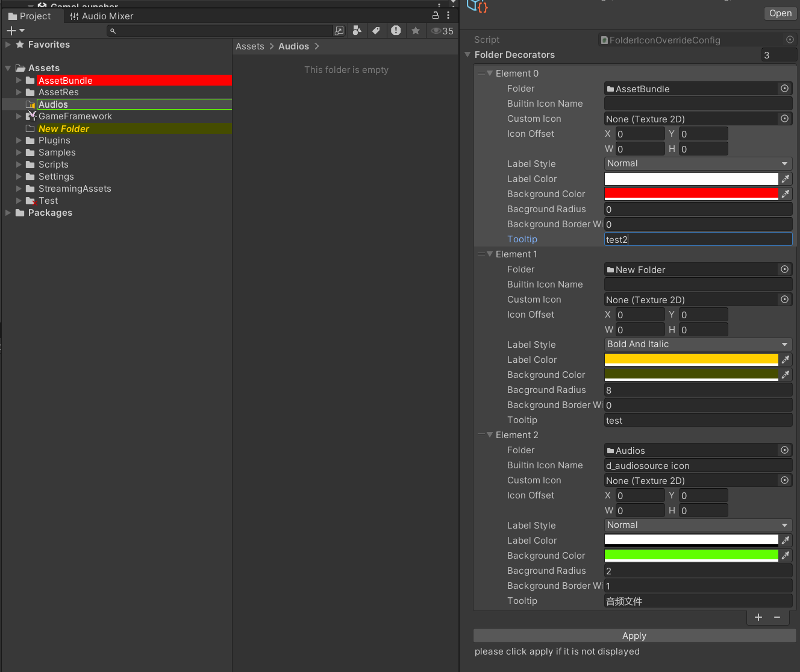The width and height of the screenshot is (800, 672).
Task: Collapse the Folder Decorators list
Action: pyautogui.click(x=467, y=54)
